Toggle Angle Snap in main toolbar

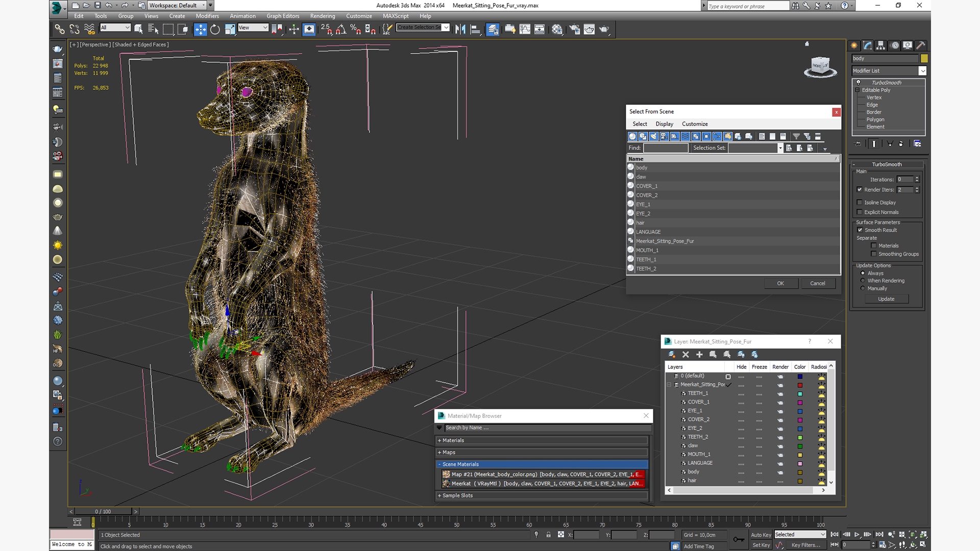[x=341, y=30]
